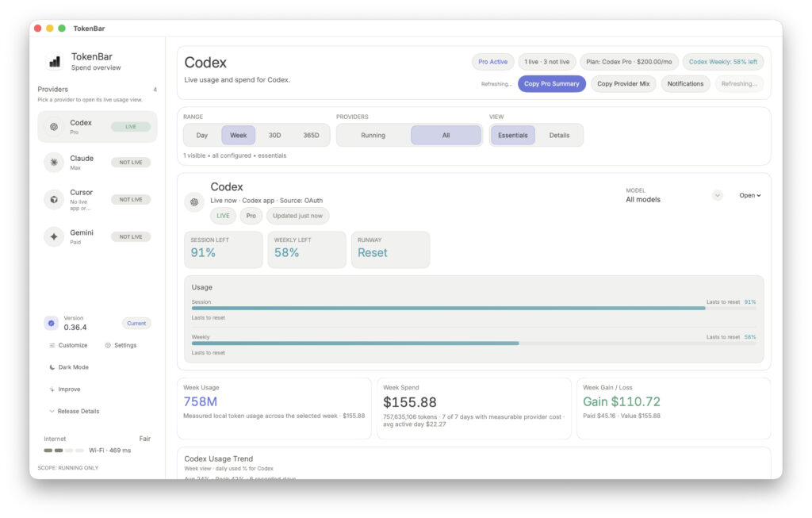Click the blue version checkmark icon
Image resolution: width=812 pixels, height=518 pixels.
pos(52,323)
